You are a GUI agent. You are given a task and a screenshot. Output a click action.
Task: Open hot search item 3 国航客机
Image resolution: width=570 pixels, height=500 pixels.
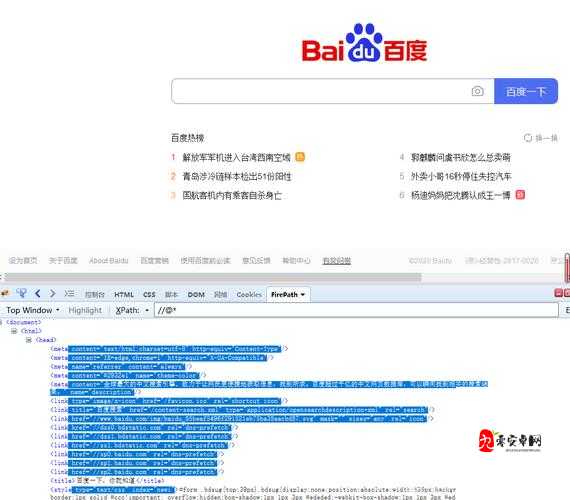tap(232, 195)
